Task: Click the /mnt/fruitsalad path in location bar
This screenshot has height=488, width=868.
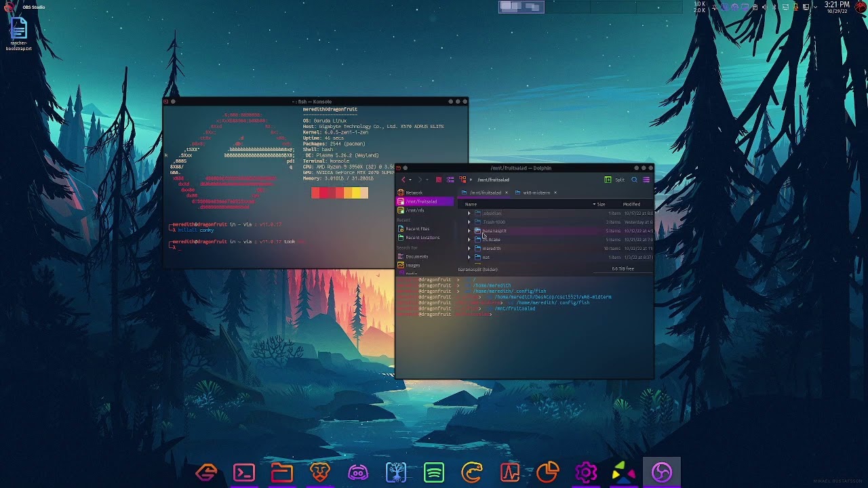Action: (493, 180)
